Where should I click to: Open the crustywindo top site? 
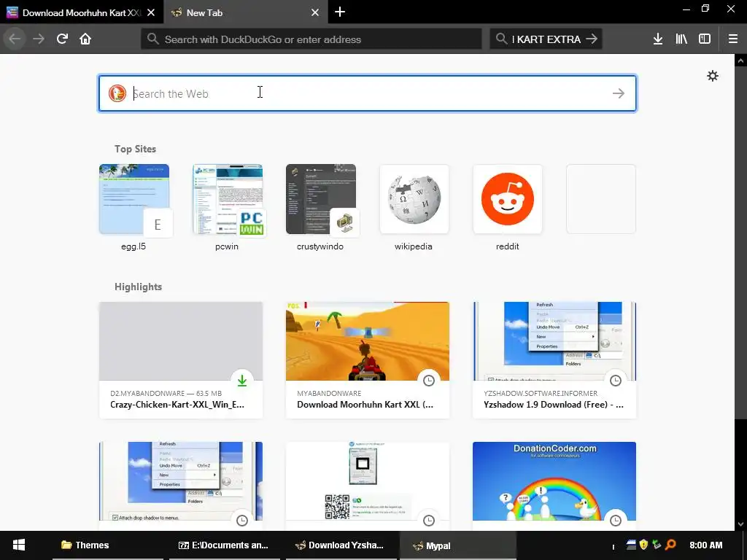321,208
